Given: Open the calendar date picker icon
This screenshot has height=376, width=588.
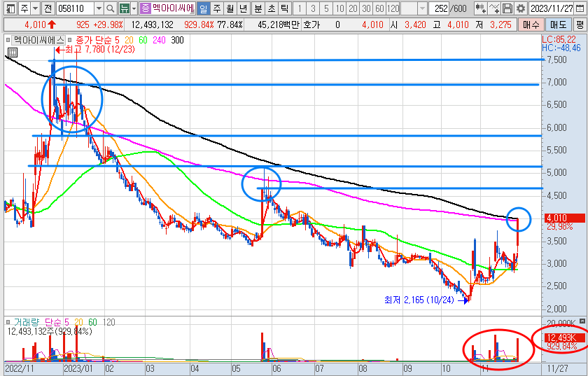Looking at the screenshot, I should [x=580, y=8].
